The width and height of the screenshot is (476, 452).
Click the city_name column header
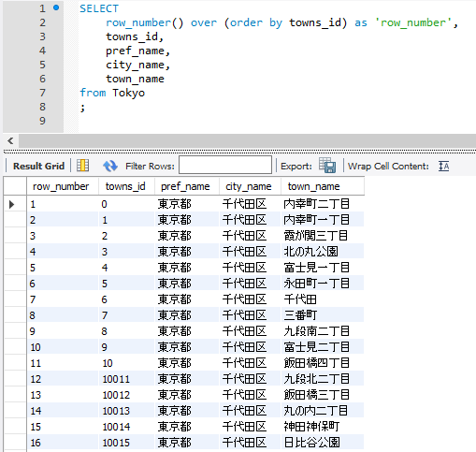250,186
